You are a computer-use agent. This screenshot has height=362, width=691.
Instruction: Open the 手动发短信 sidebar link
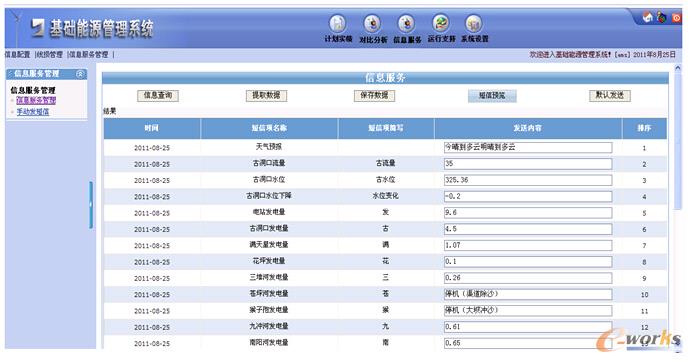click(33, 112)
